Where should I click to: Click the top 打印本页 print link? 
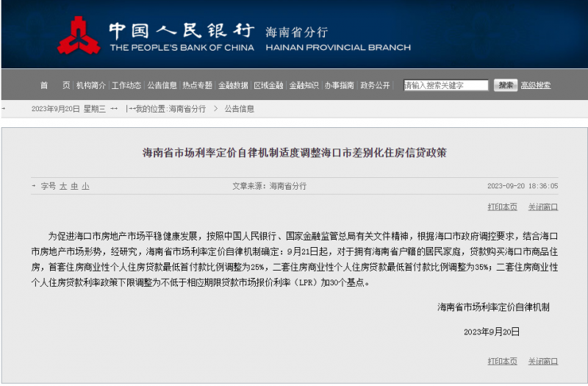(x=502, y=207)
